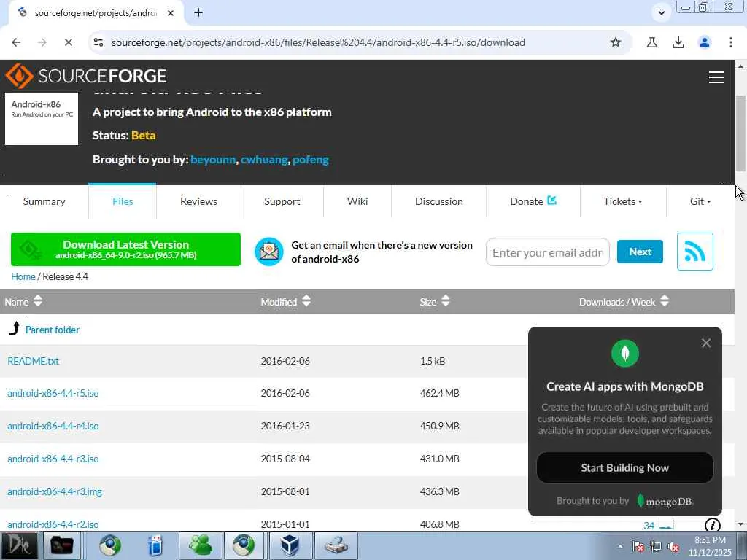The width and height of the screenshot is (747, 560).
Task: Expand the Git dropdown tab
Action: click(700, 201)
